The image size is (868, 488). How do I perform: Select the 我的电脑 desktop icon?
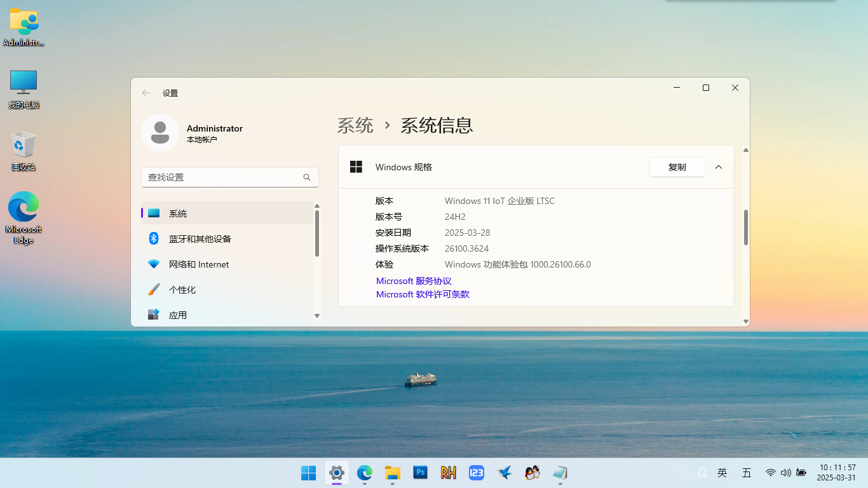tap(24, 89)
